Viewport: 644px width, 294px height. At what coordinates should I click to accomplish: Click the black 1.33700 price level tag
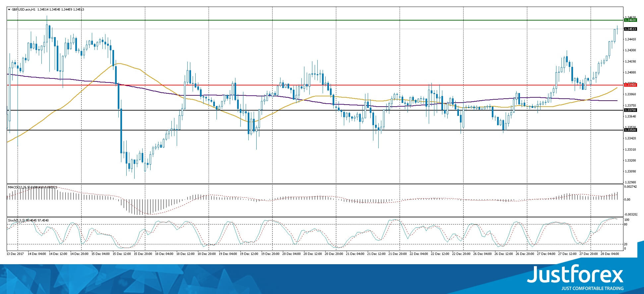tap(630, 110)
